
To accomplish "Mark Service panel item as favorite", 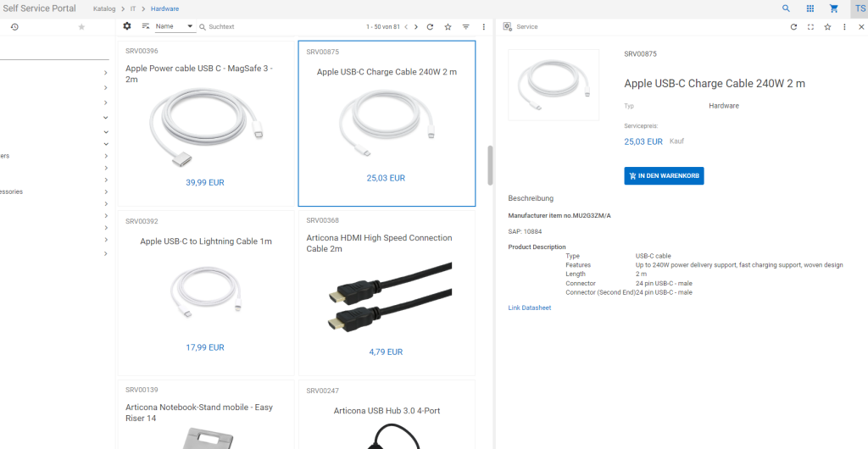I will [827, 26].
